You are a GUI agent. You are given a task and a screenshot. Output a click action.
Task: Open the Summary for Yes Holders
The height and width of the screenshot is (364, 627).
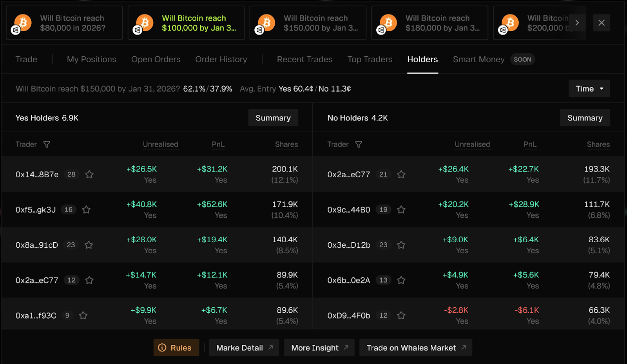click(273, 118)
